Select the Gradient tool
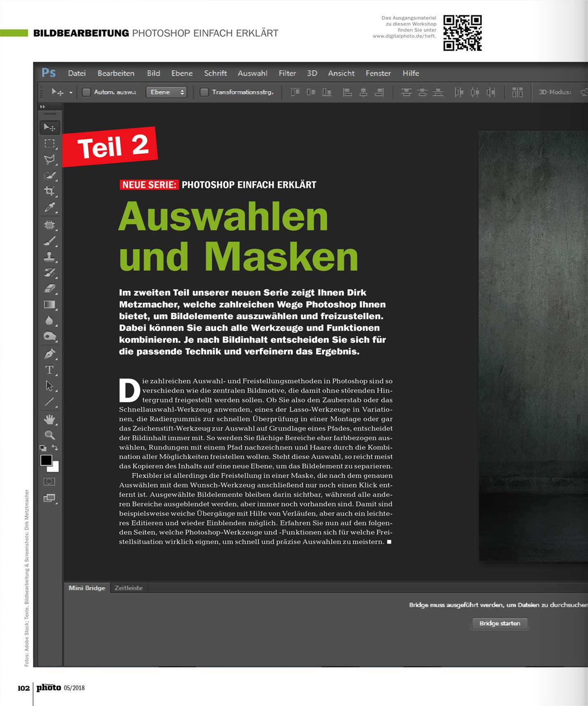The height and width of the screenshot is (706, 588). [49, 305]
